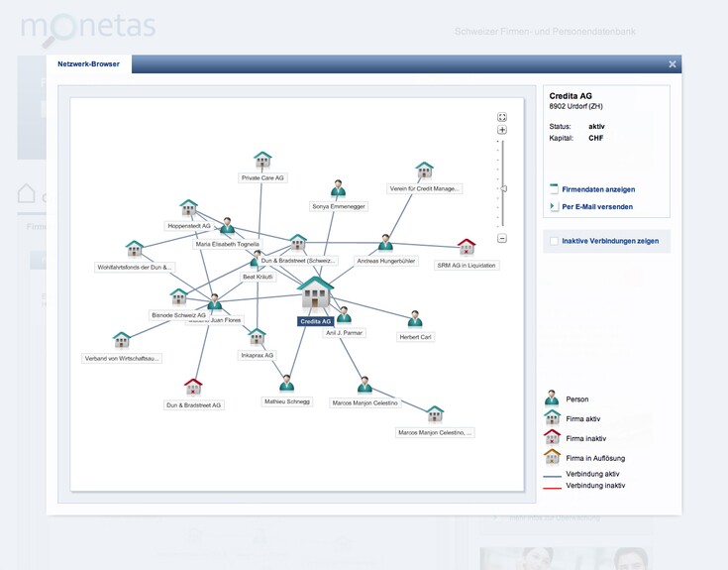Image resolution: width=728 pixels, height=570 pixels.
Task: Select the Mathieu Schnegg person icon
Action: (287, 385)
